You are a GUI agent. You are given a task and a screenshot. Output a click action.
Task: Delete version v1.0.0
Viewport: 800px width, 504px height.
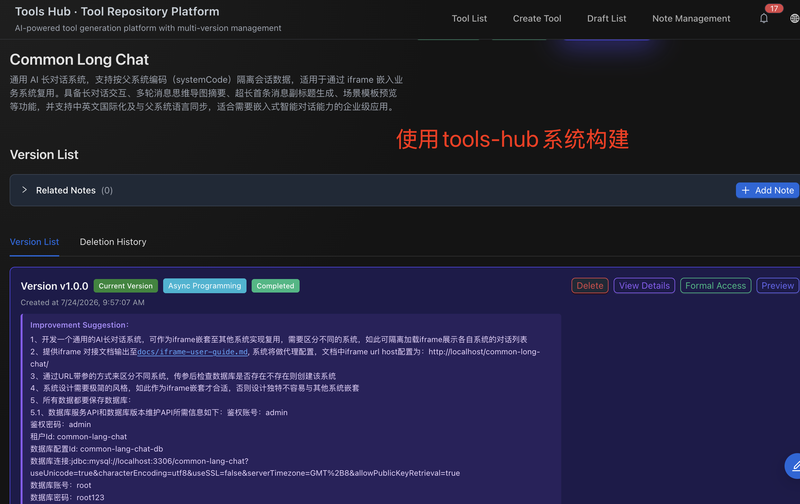point(590,286)
